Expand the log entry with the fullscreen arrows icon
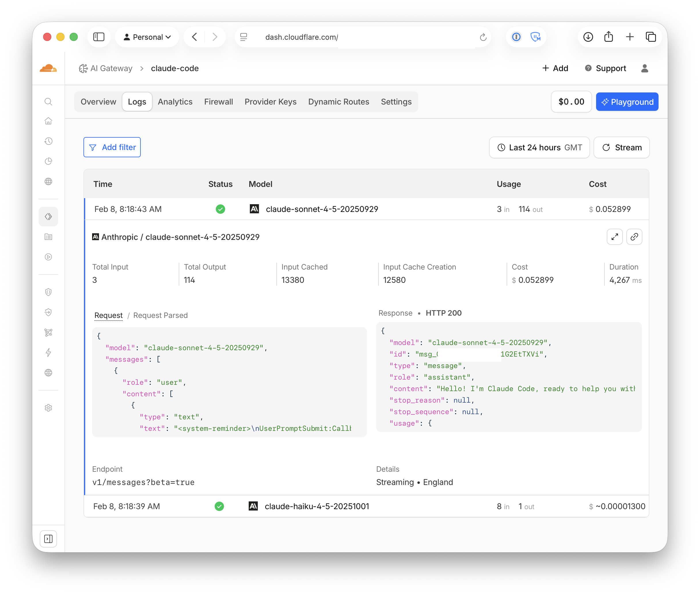The image size is (700, 595). pyautogui.click(x=615, y=237)
